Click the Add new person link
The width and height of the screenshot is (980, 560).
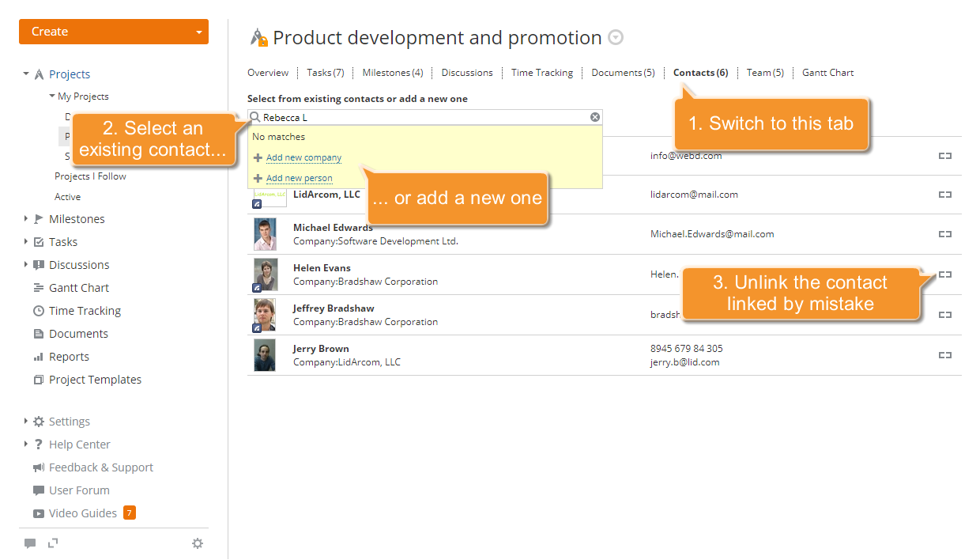pos(300,177)
